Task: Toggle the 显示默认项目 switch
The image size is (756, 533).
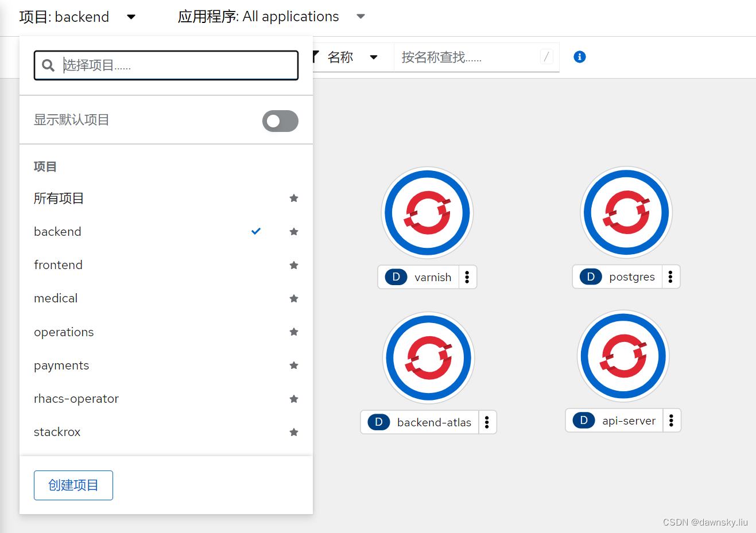Action: [x=280, y=121]
